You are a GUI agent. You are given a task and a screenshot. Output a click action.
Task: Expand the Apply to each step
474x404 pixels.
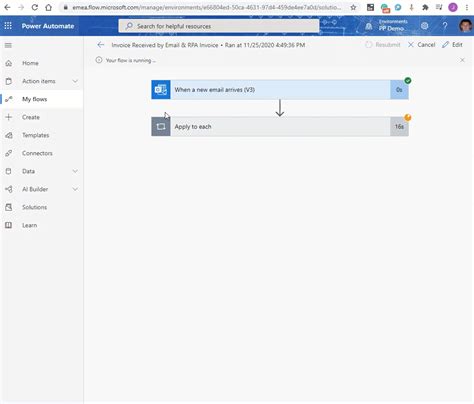click(280, 126)
